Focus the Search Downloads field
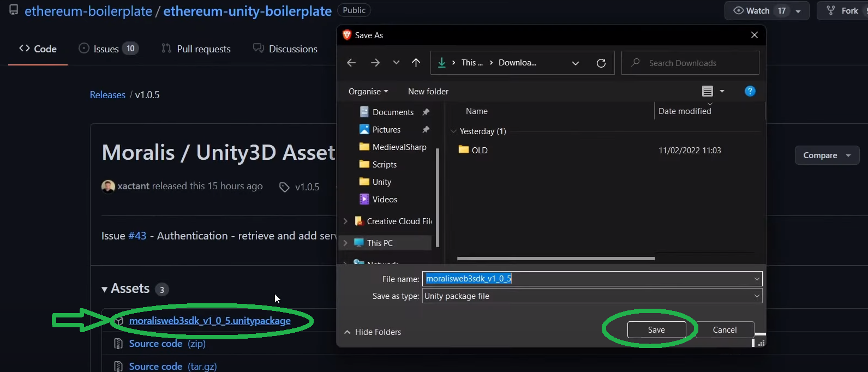Image resolution: width=868 pixels, height=372 pixels. point(690,63)
